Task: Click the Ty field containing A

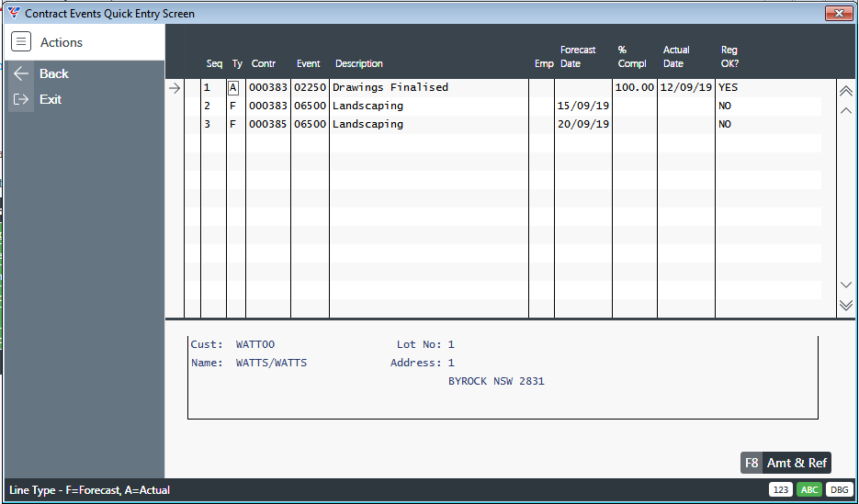Action: point(234,87)
